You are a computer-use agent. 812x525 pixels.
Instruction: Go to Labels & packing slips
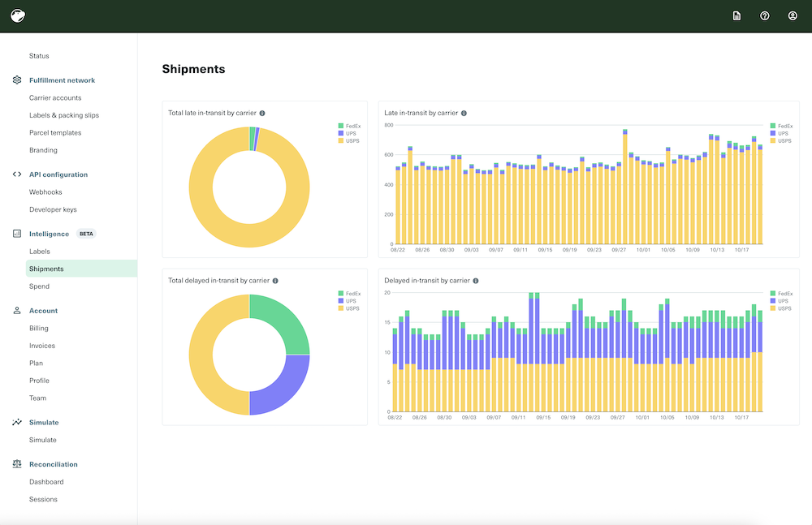coord(63,115)
